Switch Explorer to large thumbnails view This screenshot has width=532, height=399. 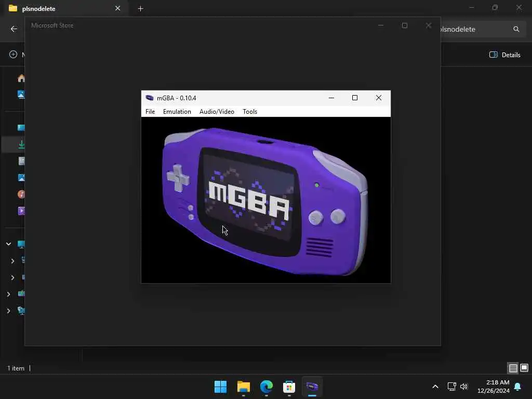point(524,368)
